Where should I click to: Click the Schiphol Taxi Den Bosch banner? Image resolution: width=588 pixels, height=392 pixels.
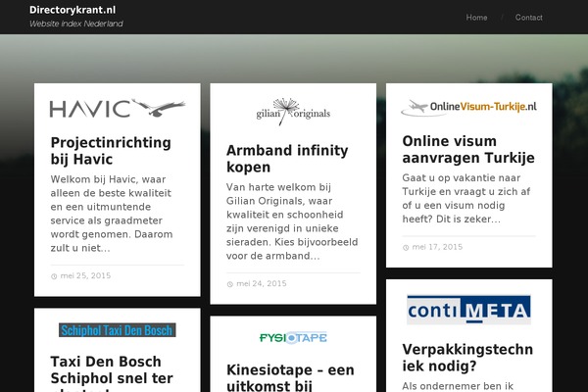pos(117,330)
